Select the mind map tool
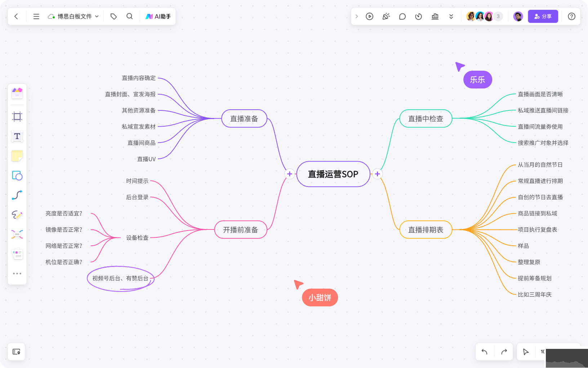Image resolution: width=588 pixels, height=368 pixels. pos(17,235)
